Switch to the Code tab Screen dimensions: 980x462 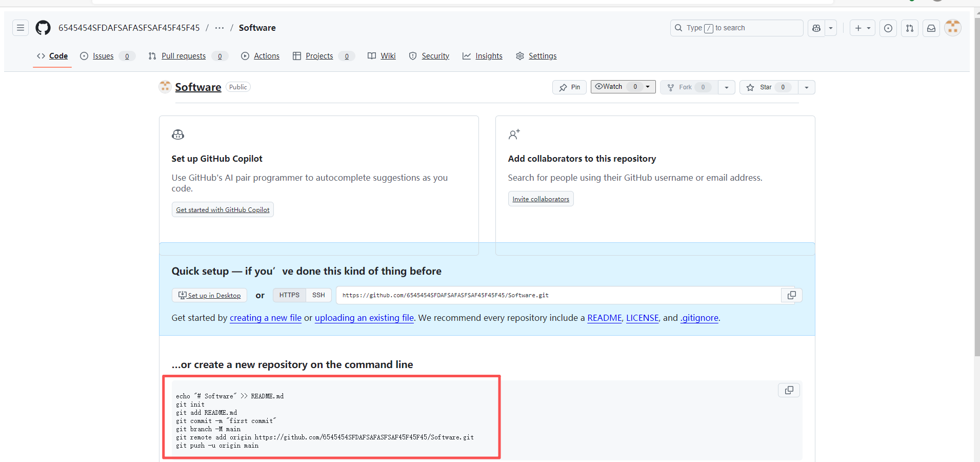[x=52, y=56]
